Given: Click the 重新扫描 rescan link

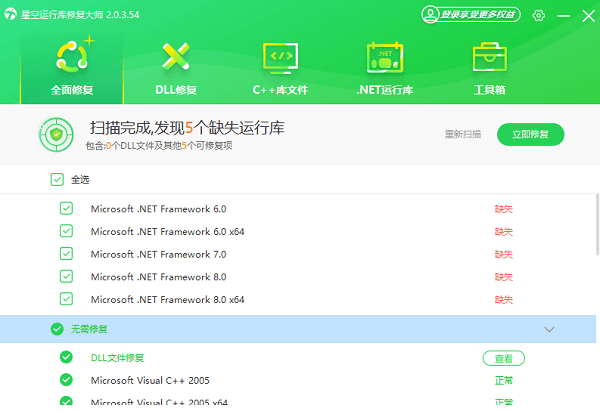Looking at the screenshot, I should pos(462,134).
